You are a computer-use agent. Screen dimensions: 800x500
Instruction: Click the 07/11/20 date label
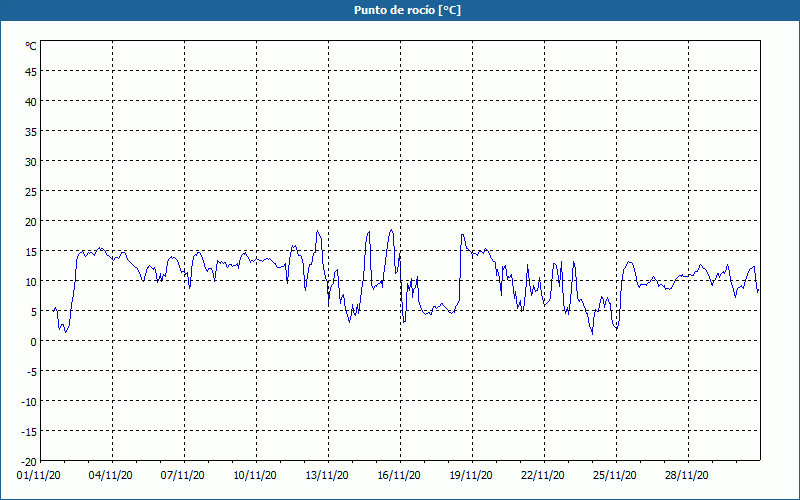pos(183,476)
